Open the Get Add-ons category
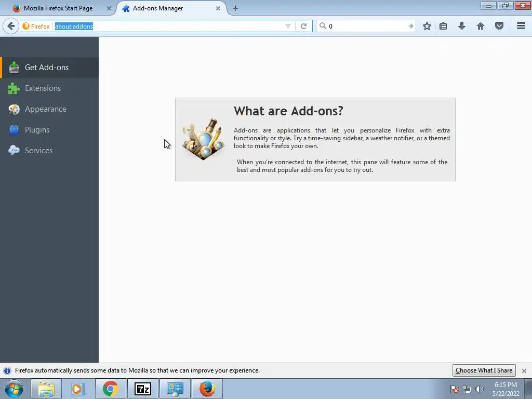 (49, 68)
